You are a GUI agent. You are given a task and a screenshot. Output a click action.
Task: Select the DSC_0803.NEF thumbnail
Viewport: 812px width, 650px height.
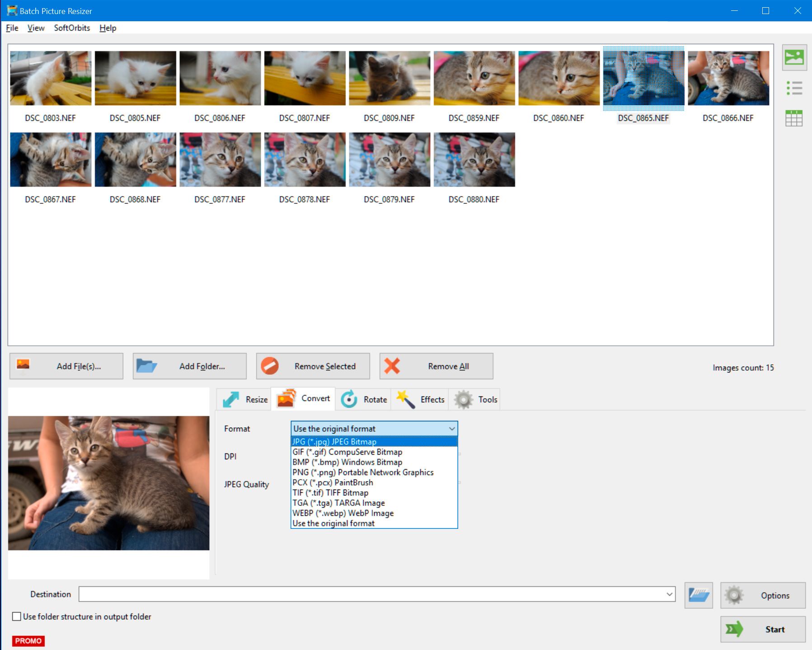(x=50, y=77)
